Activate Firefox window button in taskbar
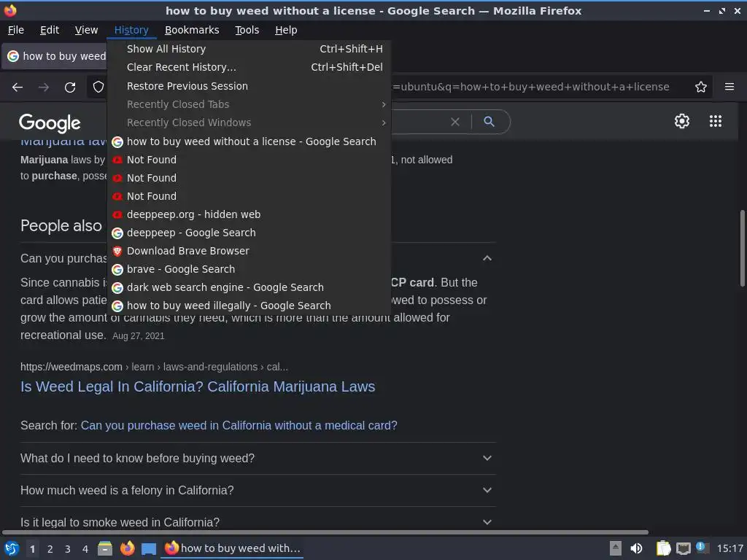Image resolution: width=747 pixels, height=560 pixels. tap(233, 548)
